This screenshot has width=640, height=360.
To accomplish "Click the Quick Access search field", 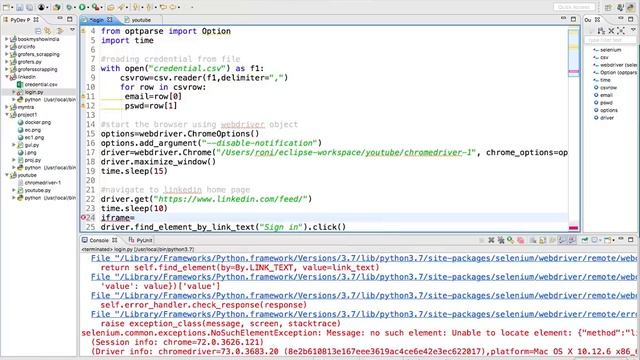I will 573,7.
